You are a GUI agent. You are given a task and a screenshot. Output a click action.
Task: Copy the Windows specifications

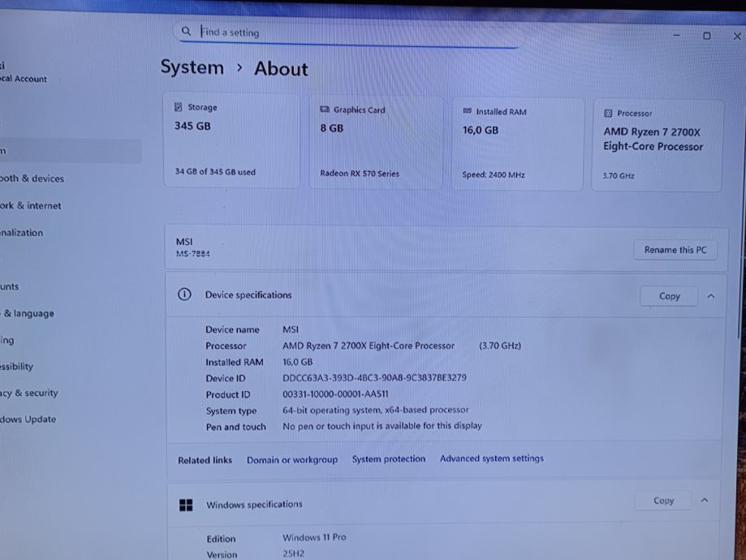(663, 501)
